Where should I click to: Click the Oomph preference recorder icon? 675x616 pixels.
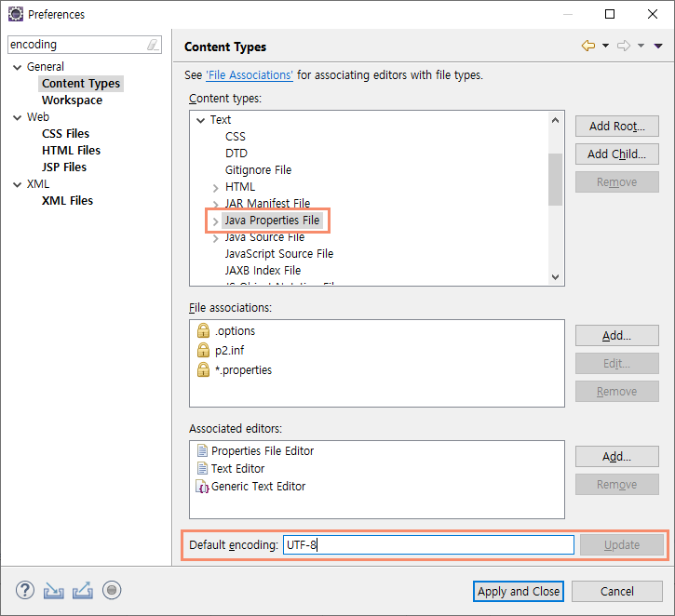pyautogui.click(x=112, y=590)
